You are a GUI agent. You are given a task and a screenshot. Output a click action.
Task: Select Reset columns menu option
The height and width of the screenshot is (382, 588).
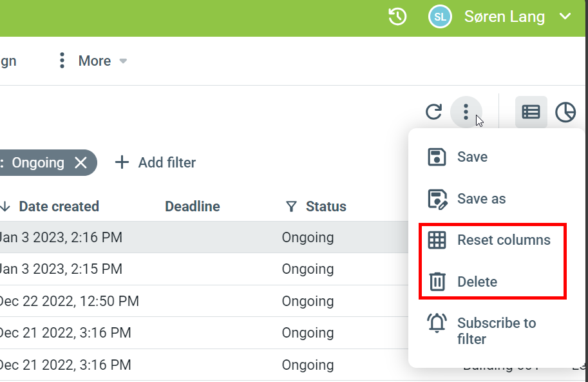pyautogui.click(x=503, y=240)
